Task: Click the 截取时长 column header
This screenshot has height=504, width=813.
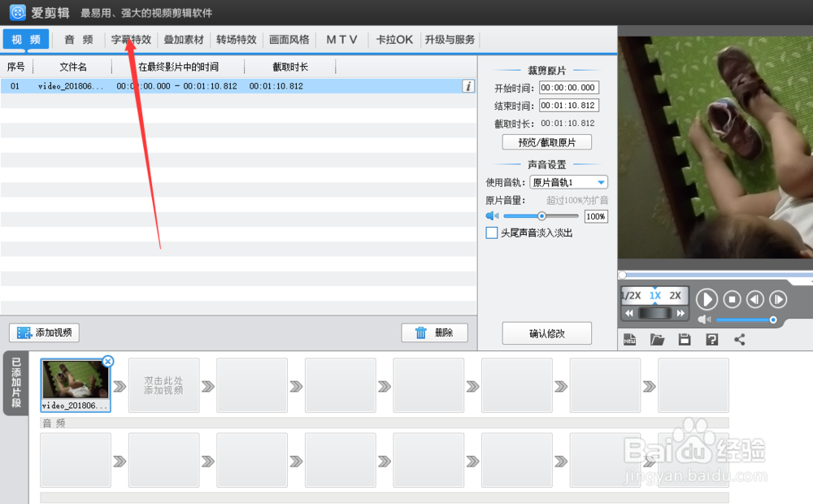Action: tap(290, 67)
